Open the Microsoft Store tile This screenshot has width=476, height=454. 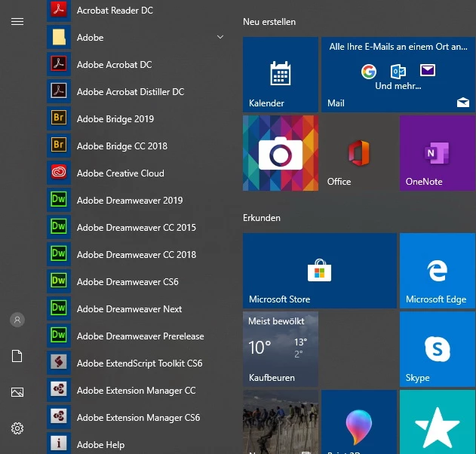click(320, 271)
